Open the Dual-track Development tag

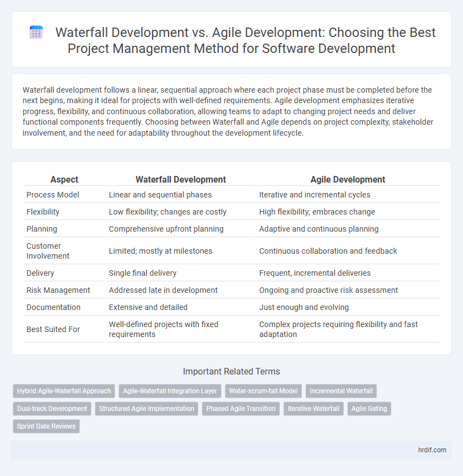tap(52, 409)
